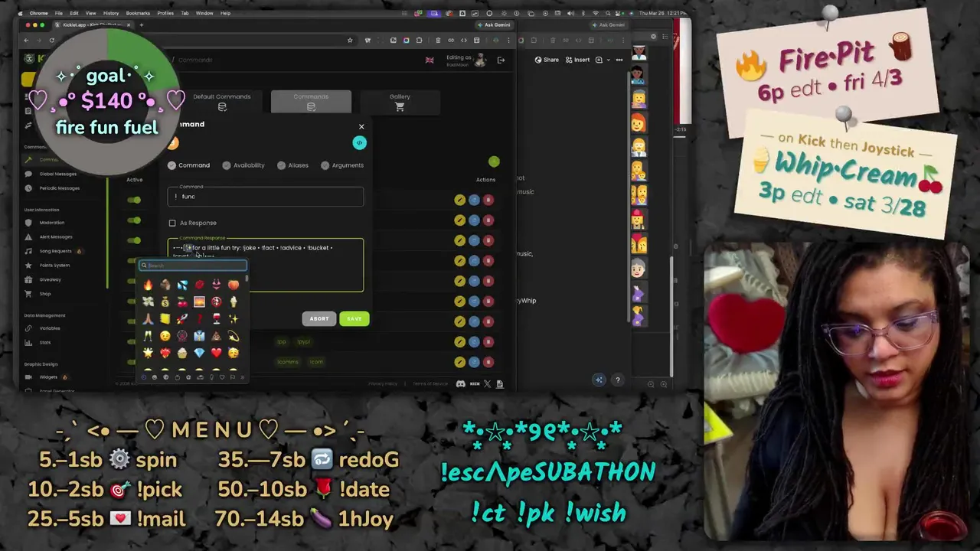Viewport: 980px width, 551px height.
Task: Click the Command name field containing func
Action: point(266,197)
